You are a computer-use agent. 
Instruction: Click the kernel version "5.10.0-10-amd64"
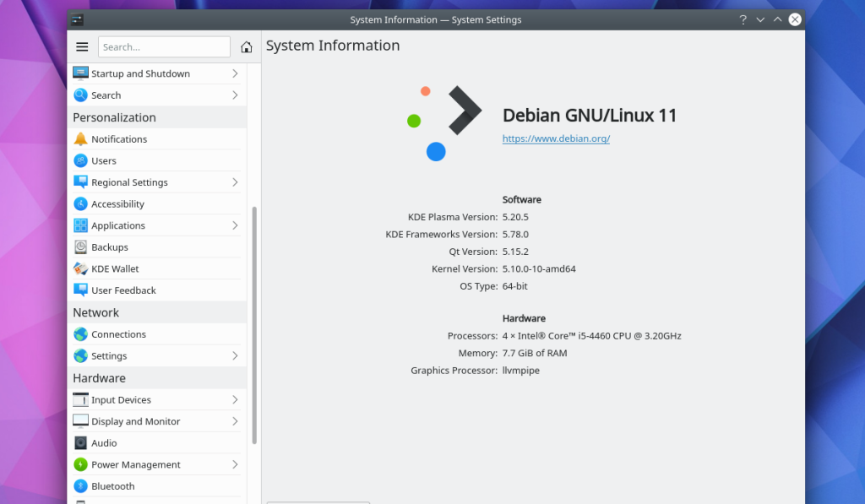click(539, 268)
